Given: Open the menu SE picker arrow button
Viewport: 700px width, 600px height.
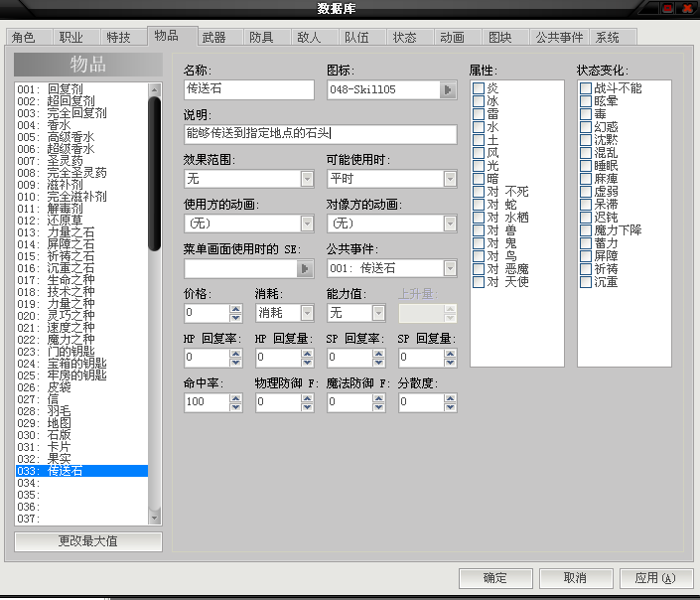Looking at the screenshot, I should pyautogui.click(x=305, y=268).
